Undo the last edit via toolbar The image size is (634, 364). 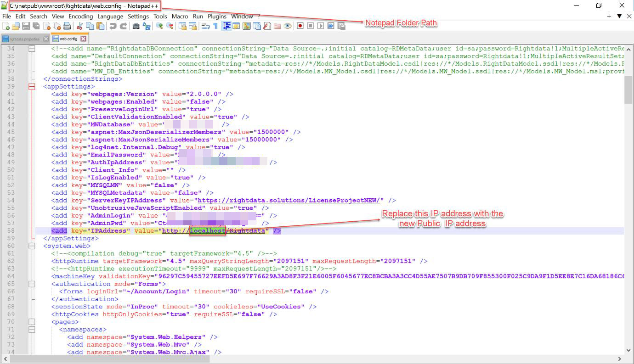point(113,26)
